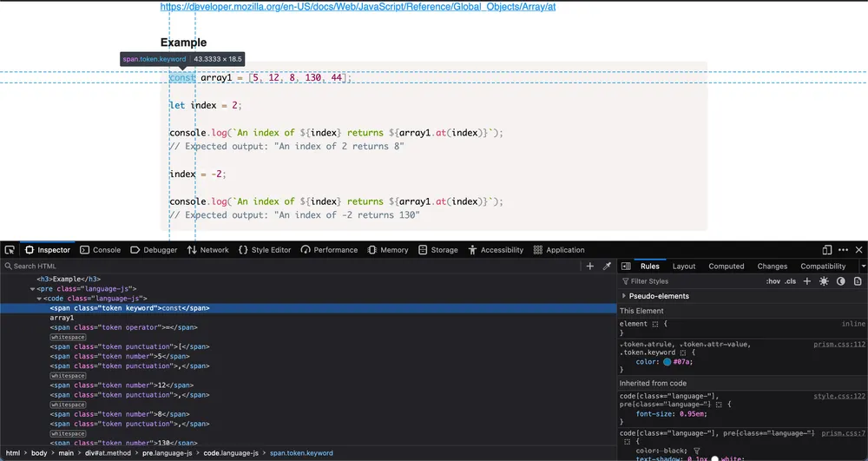Close the developer tools panel
This screenshot has height=461, width=868.
click(858, 250)
